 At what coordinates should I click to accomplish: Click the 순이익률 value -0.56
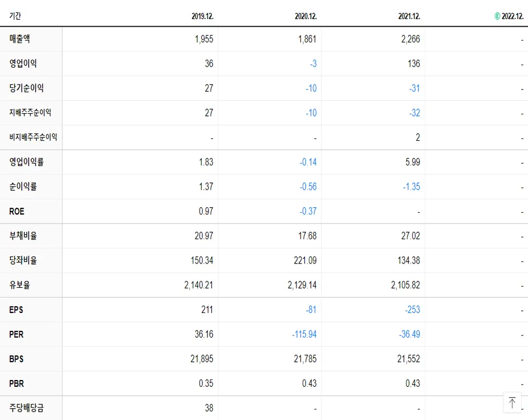[308, 186]
